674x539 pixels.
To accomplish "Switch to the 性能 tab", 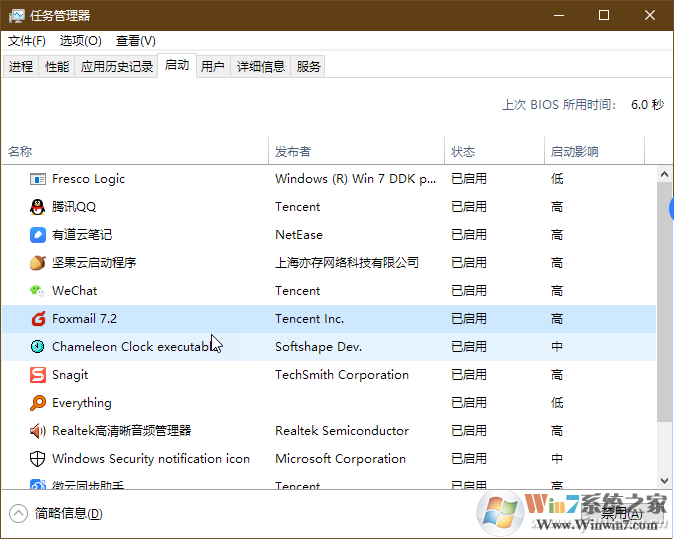I will pyautogui.click(x=57, y=67).
